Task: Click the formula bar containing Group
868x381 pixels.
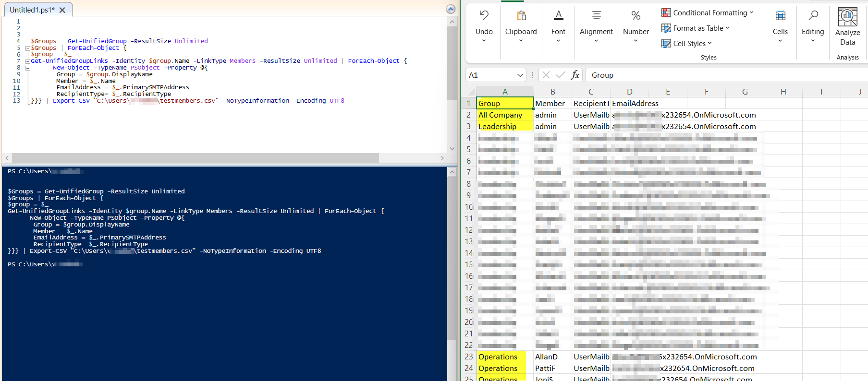Action: click(727, 75)
